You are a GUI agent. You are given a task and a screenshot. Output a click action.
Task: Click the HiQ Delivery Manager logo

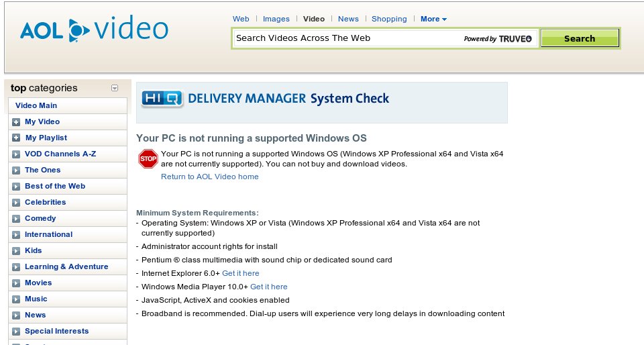[162, 99]
